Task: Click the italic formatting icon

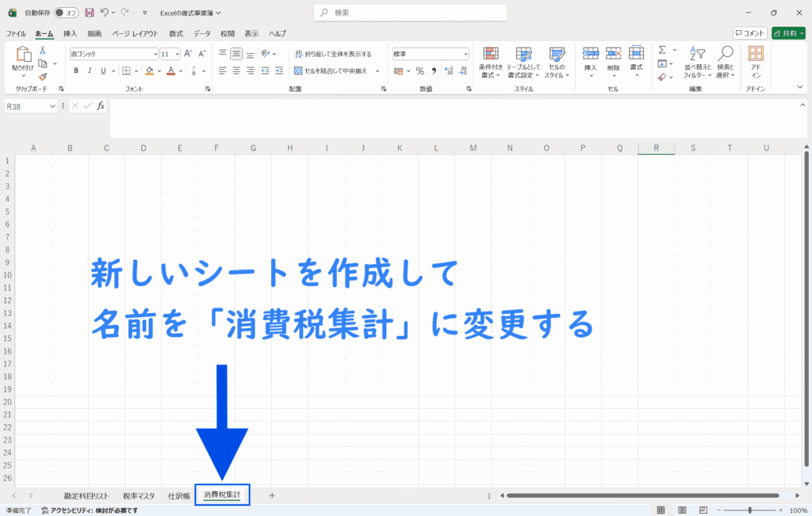Action: [90, 71]
